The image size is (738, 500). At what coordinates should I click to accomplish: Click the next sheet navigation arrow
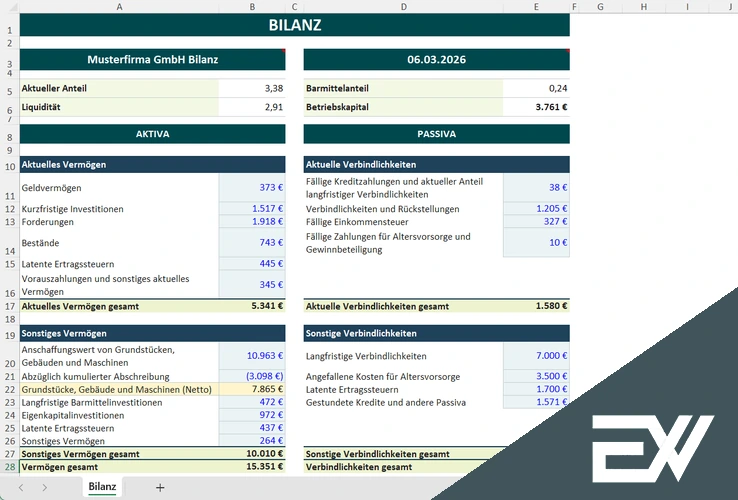pyautogui.click(x=45, y=487)
